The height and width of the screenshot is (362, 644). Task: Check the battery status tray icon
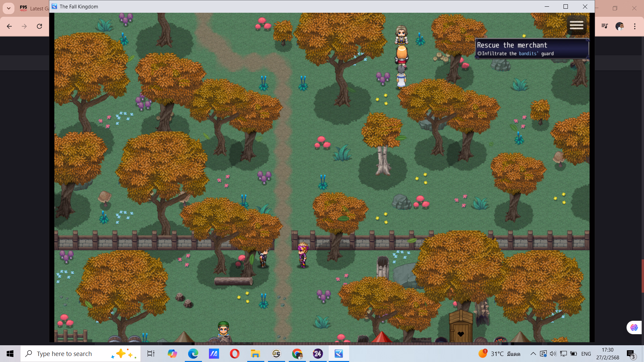tap(574, 354)
